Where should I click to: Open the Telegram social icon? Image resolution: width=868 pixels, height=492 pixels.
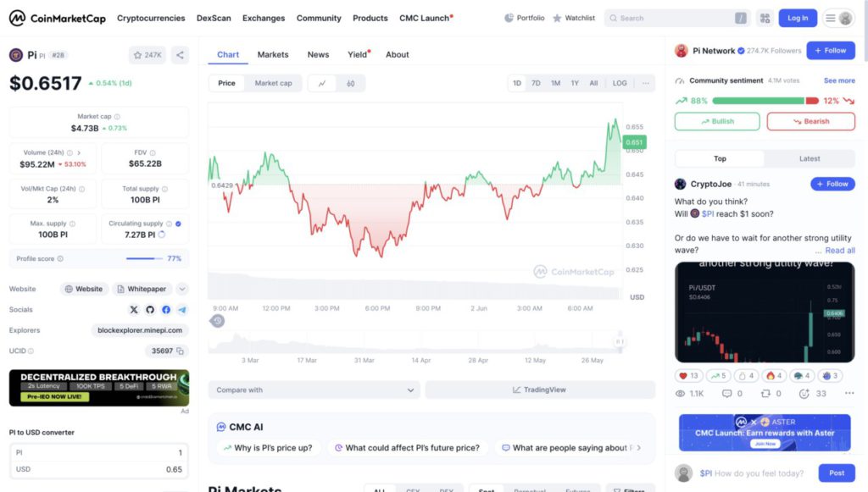click(x=182, y=310)
